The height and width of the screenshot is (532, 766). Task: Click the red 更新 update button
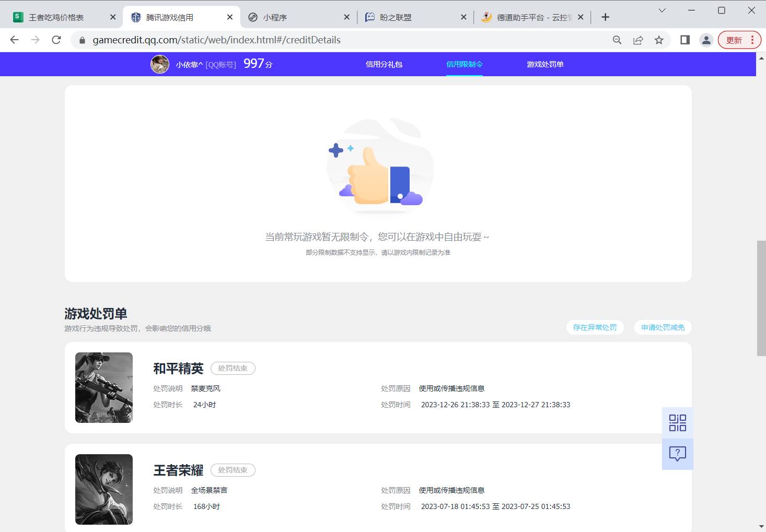point(734,40)
